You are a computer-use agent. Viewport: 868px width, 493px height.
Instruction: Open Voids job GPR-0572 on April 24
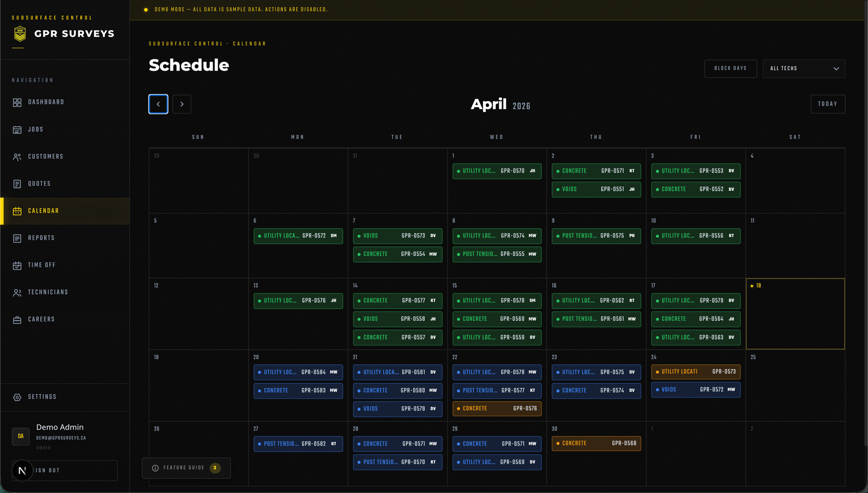[696, 390]
